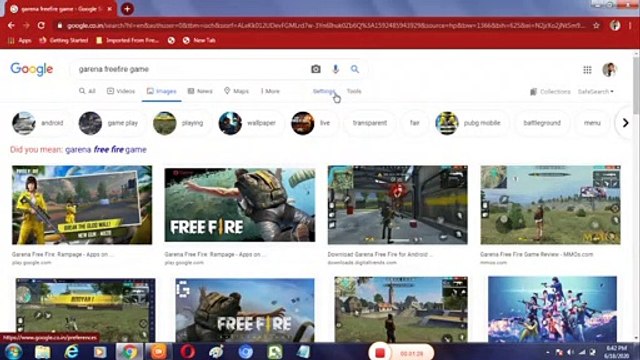Close the garena freefire game tab

click(109, 9)
